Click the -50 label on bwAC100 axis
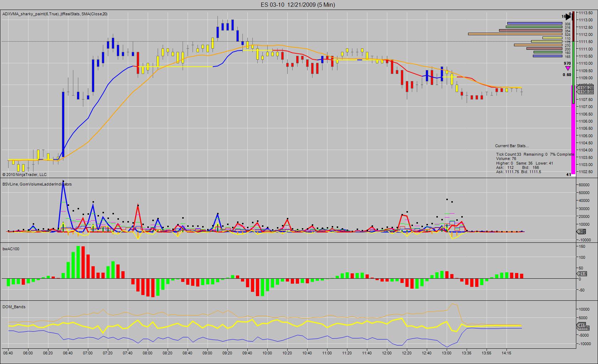This screenshot has height=364, width=598. 582,290
